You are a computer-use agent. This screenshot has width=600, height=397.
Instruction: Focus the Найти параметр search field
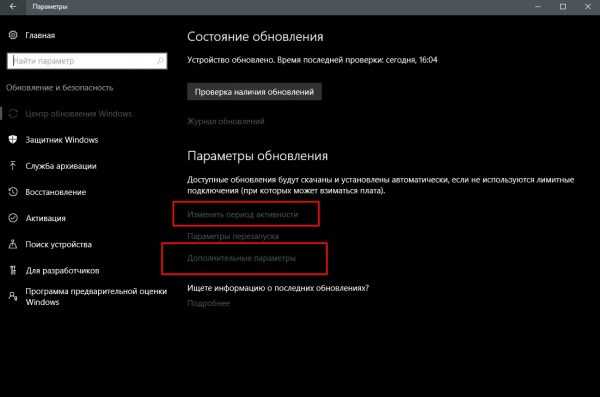pyautogui.click(x=87, y=60)
